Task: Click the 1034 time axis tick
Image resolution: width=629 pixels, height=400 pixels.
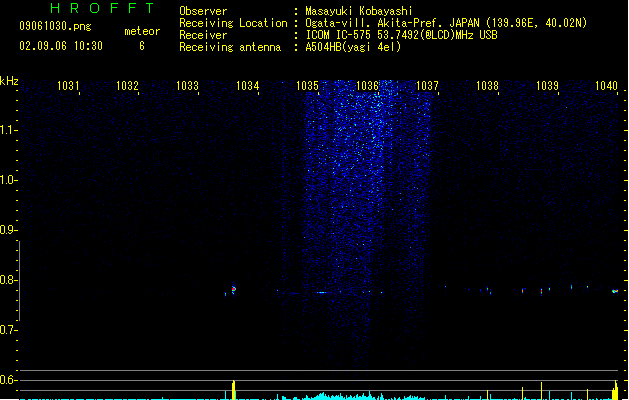Action: 248,86
